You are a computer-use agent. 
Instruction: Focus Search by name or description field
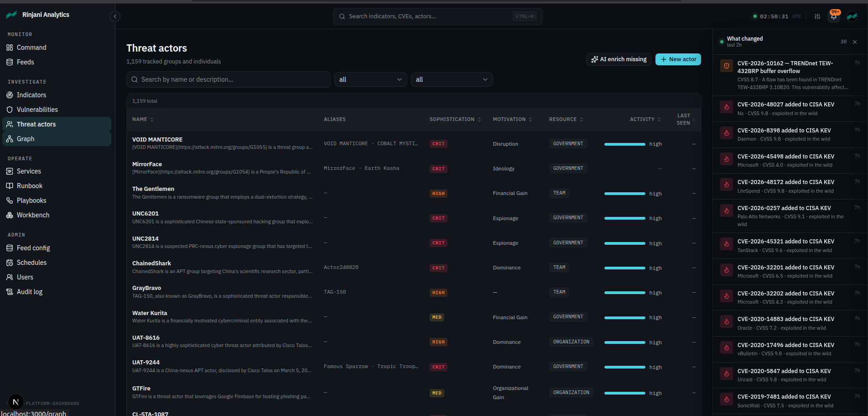point(228,79)
